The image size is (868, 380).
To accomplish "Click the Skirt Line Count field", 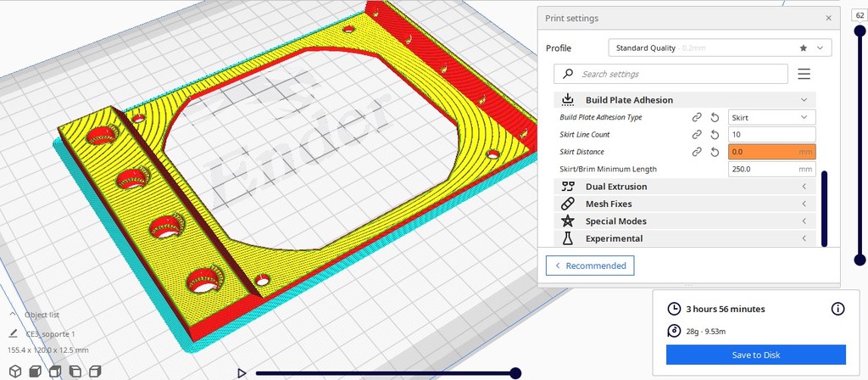I will pos(771,135).
